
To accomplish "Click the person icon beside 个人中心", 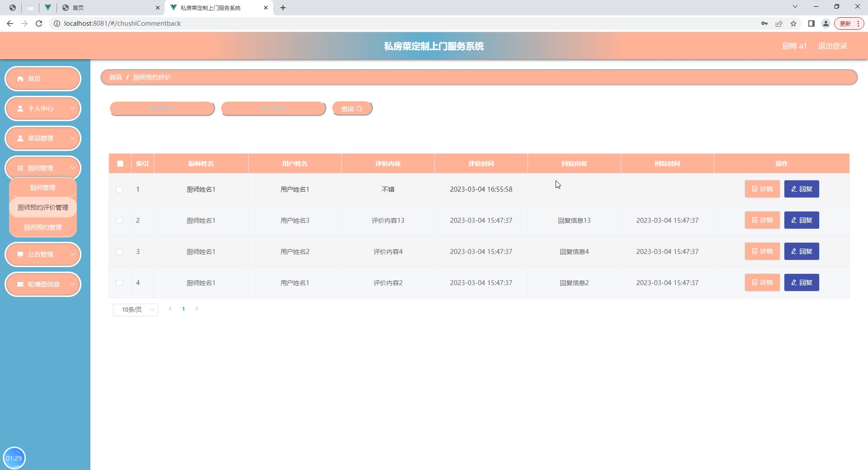I will click(20, 108).
